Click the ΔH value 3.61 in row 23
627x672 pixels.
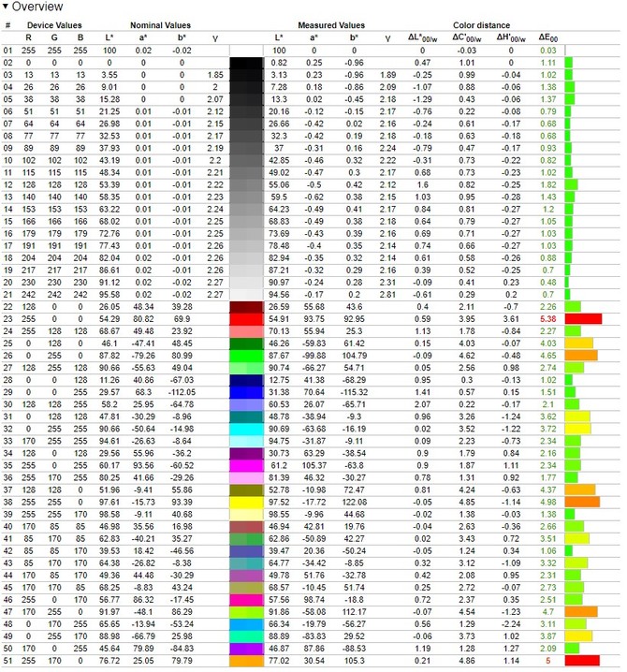pos(511,319)
